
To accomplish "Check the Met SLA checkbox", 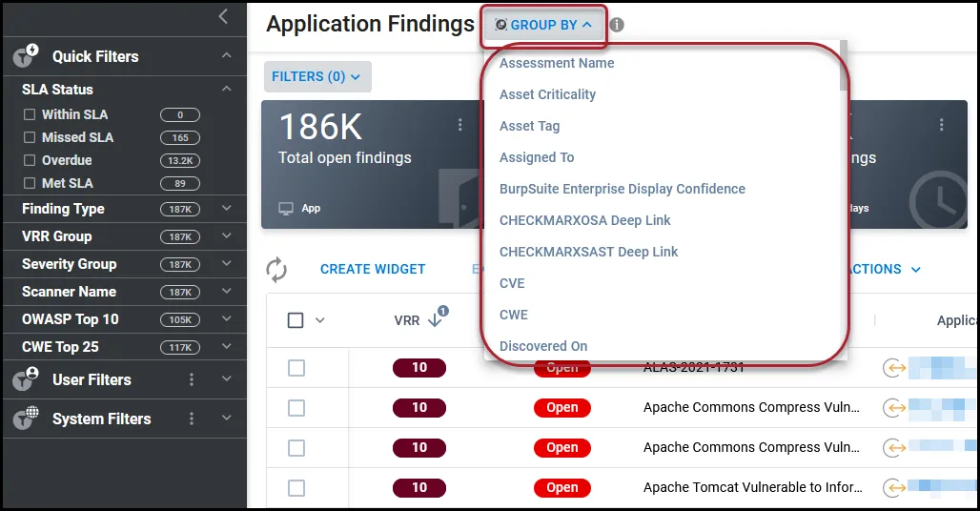I will [x=30, y=183].
